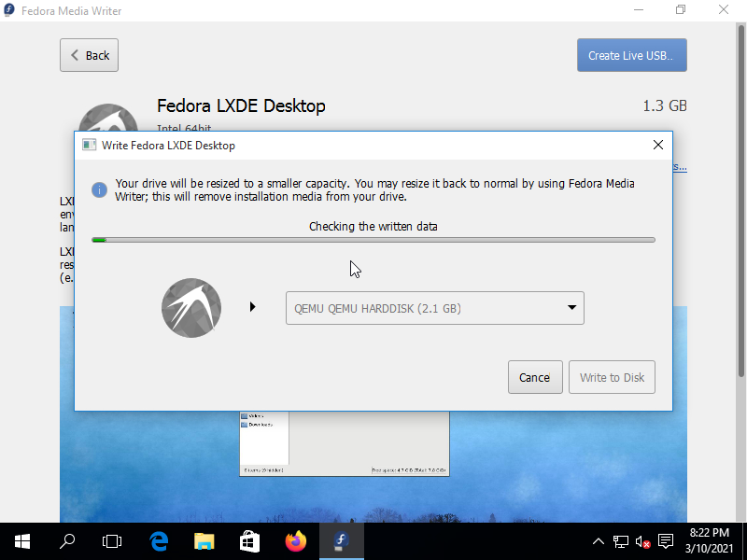Screen dimensions: 747x560
Task: Open Task View on taskbar
Action: click(x=112, y=541)
